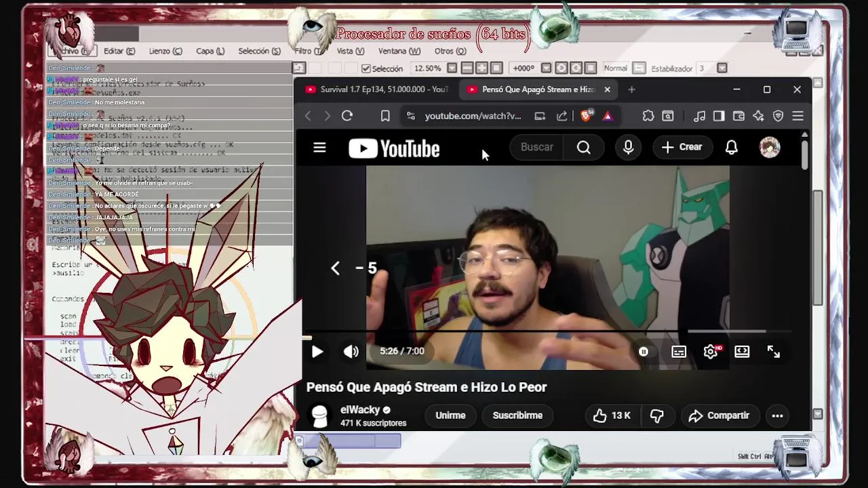The image size is (868, 488).
Task: Open the 12.50% zoom dropdown
Action: [452, 68]
